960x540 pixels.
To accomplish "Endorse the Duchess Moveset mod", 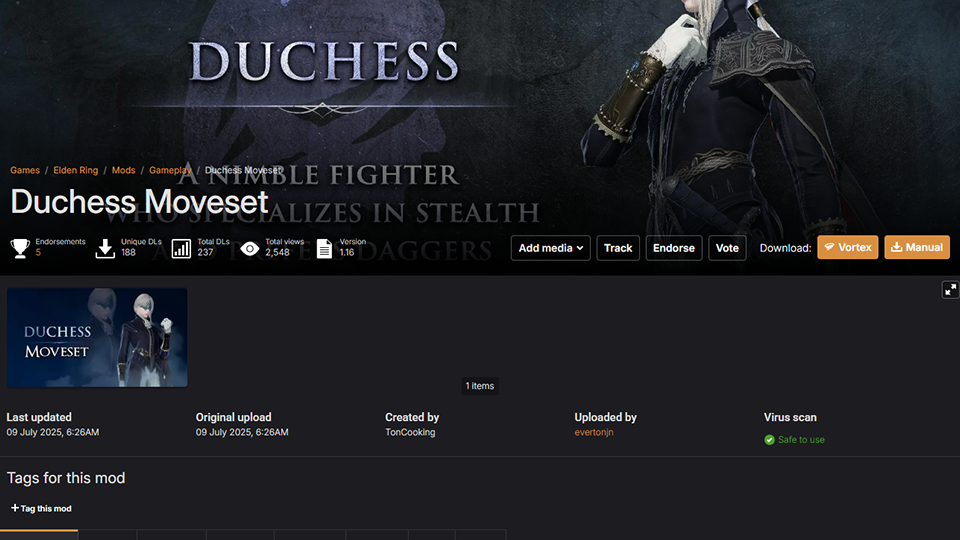I will (x=673, y=248).
